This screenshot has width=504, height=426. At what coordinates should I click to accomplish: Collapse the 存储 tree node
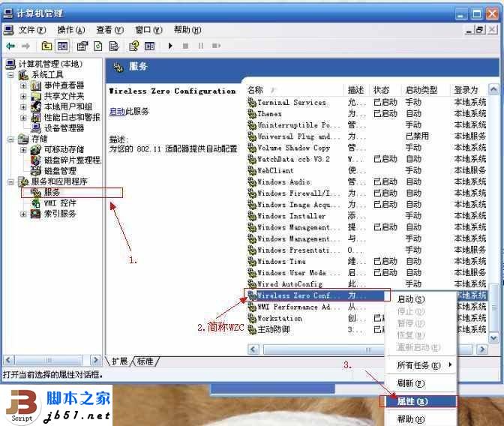11,139
